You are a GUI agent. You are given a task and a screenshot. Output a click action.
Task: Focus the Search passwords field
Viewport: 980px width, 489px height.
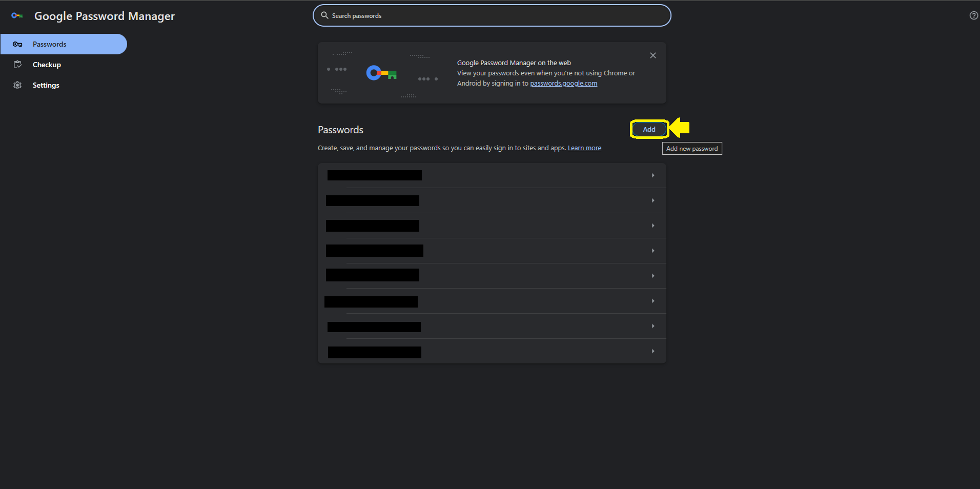pyautogui.click(x=492, y=15)
